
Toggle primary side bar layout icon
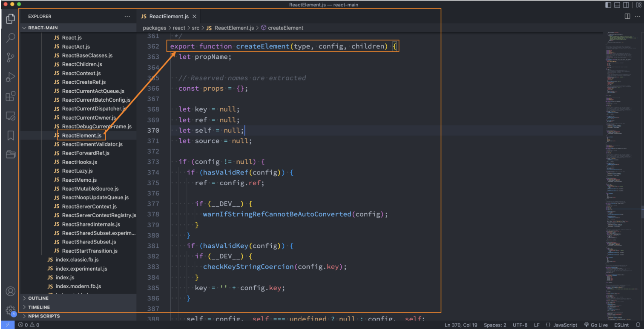point(608,5)
